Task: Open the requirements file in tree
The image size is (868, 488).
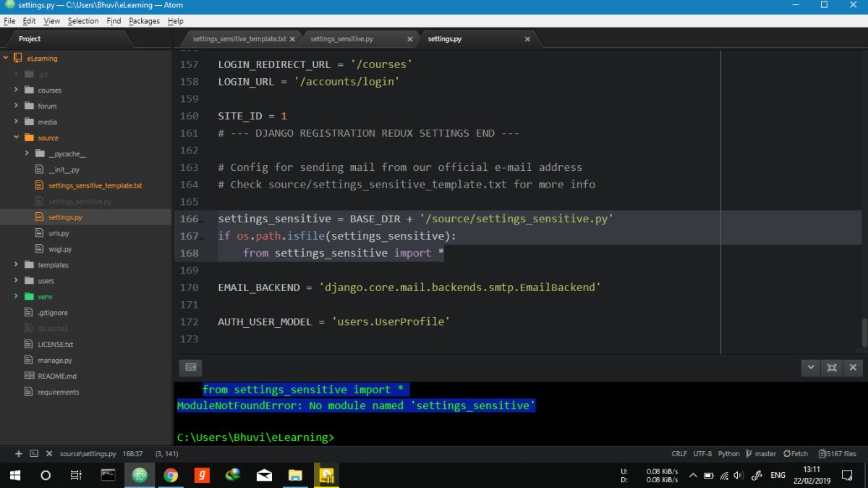Action: click(59, 392)
